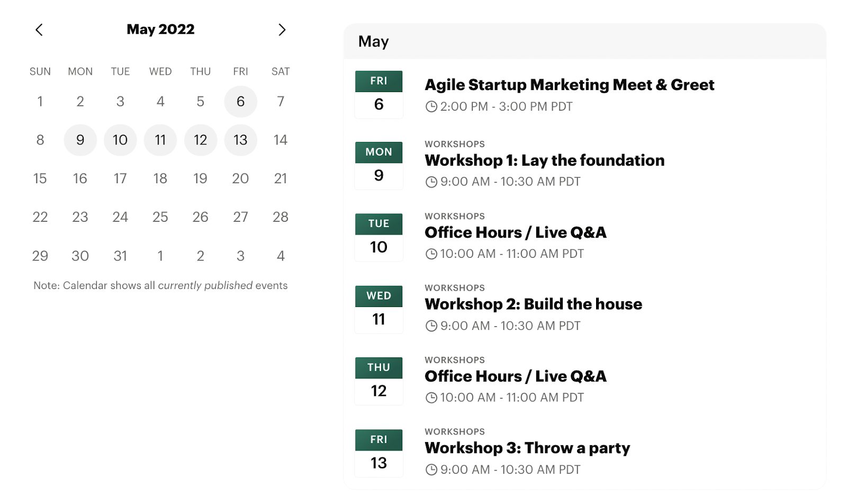
Task: Open Workshop 3: Throw a party
Action: (x=527, y=448)
